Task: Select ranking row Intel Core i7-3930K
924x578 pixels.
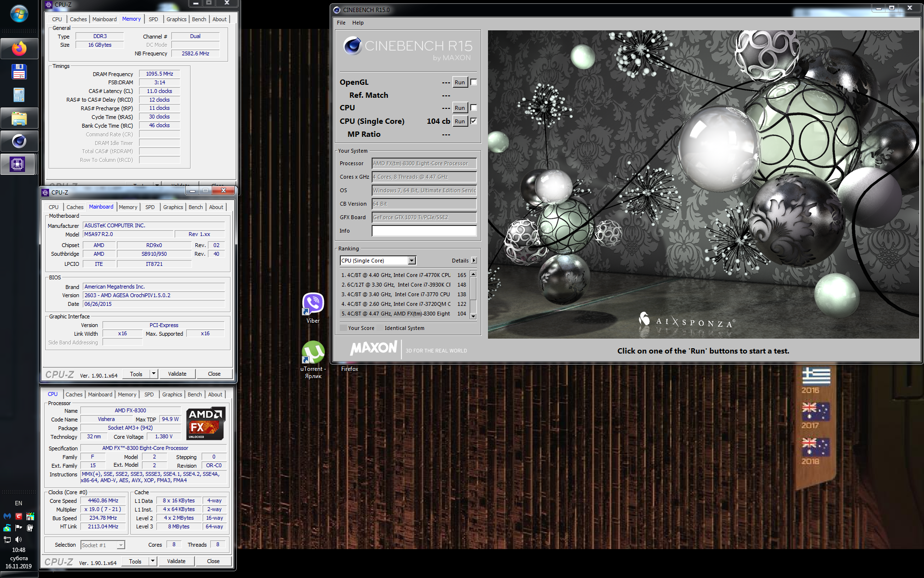Action: click(x=404, y=285)
